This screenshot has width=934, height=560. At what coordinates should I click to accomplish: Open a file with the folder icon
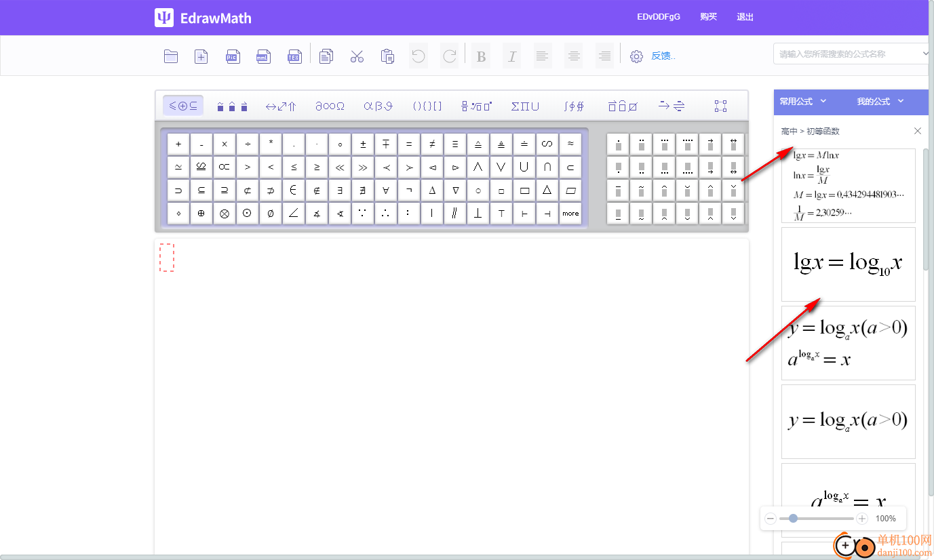(x=171, y=56)
